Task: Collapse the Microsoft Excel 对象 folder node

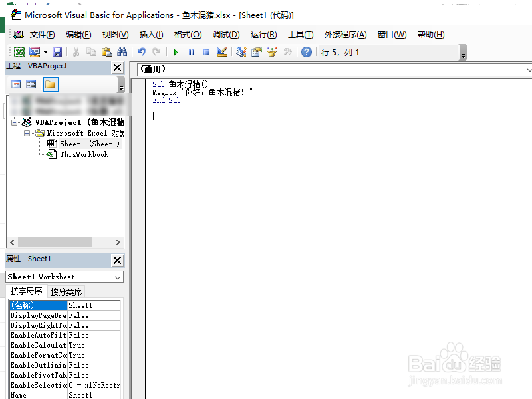Action: [27, 133]
